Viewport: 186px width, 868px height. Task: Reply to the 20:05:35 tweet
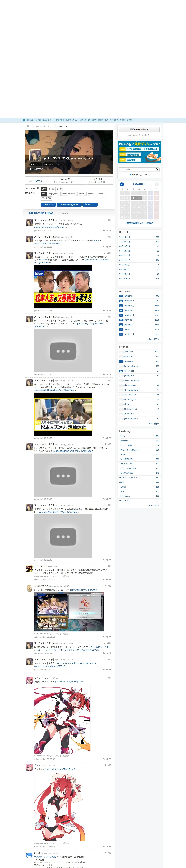click(104, 230)
